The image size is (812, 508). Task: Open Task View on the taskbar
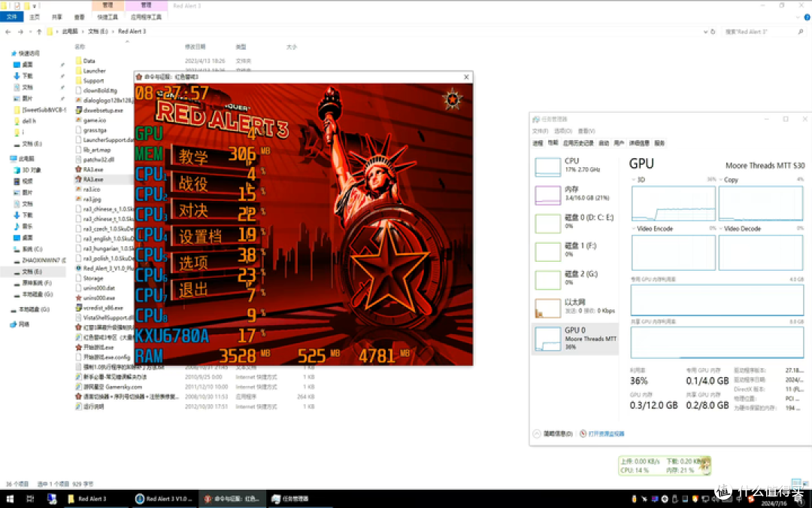coord(30,499)
